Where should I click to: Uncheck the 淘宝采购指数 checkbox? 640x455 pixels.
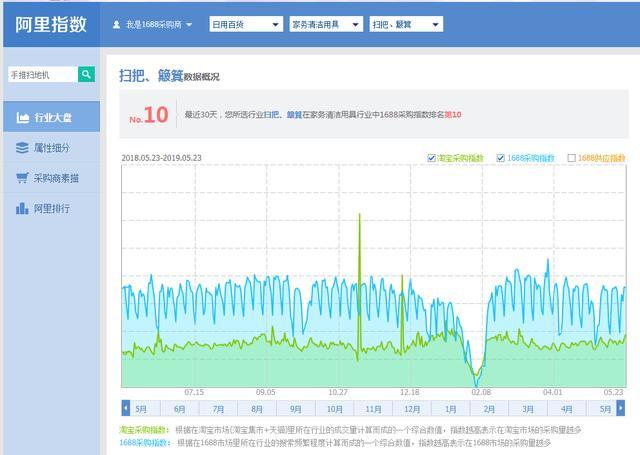coord(431,158)
